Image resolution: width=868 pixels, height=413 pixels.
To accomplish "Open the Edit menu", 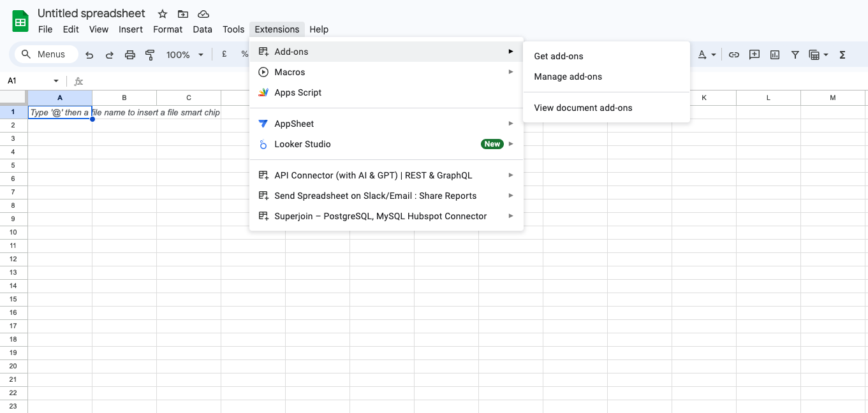I will click(x=71, y=29).
